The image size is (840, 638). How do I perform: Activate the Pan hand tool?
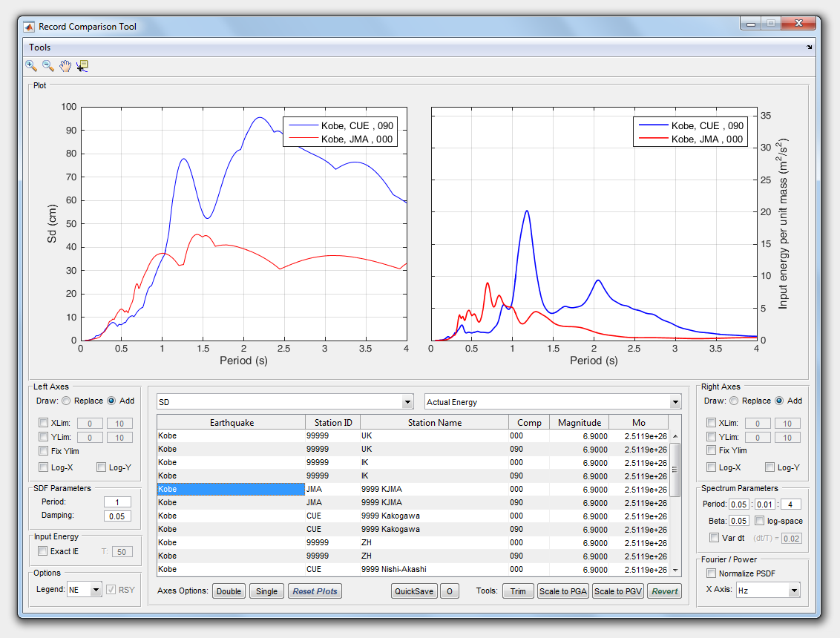(65, 66)
